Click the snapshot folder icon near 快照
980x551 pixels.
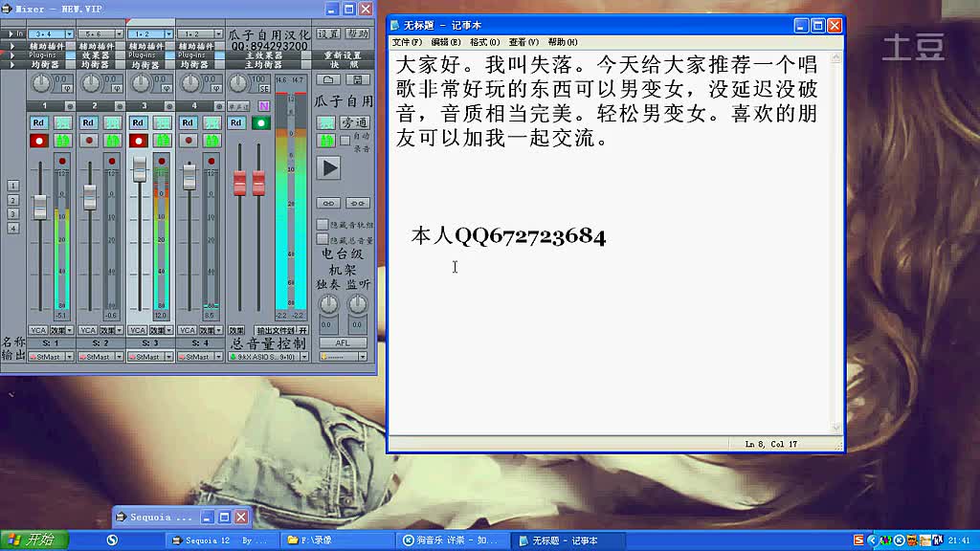(327, 80)
